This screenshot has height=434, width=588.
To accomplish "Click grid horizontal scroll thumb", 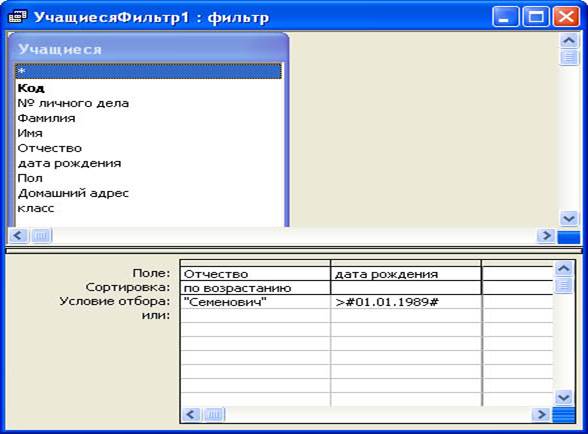I will pyautogui.click(x=214, y=415).
